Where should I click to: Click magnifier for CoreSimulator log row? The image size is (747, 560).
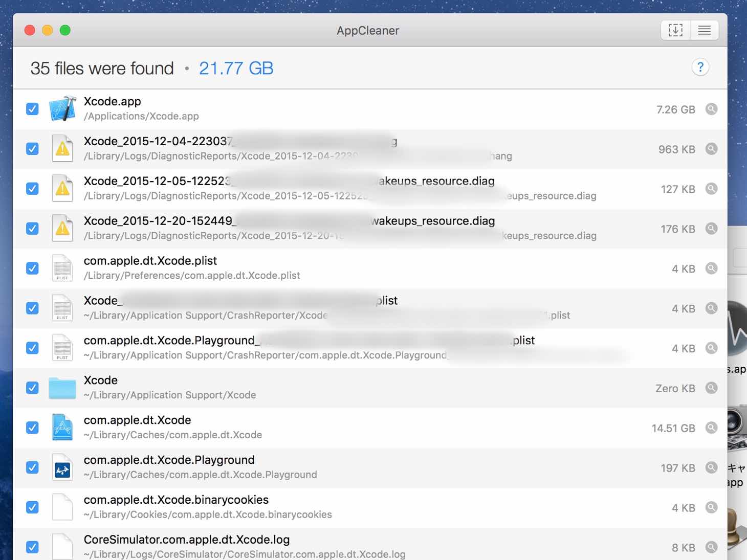[x=711, y=547]
